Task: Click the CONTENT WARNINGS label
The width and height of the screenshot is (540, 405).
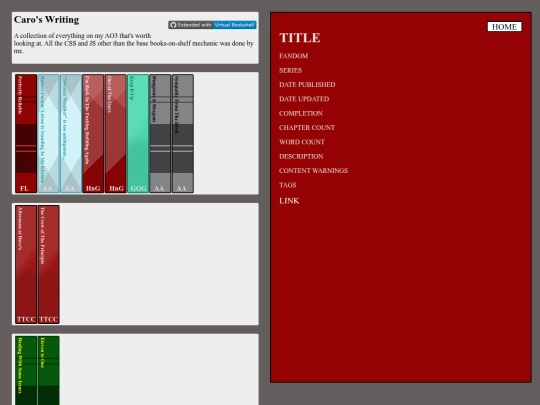Action: 313,170
